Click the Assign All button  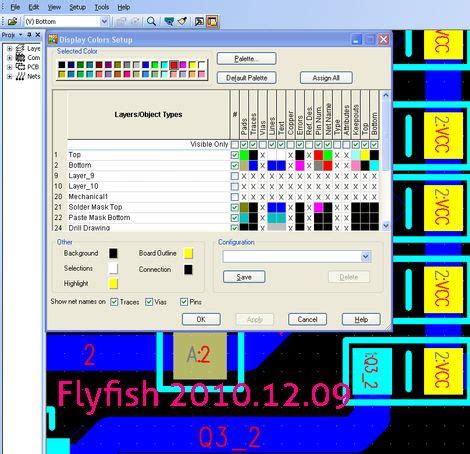point(326,78)
